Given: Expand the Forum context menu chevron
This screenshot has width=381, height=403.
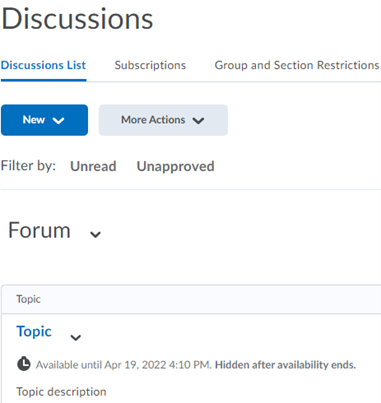Looking at the screenshot, I should 95,234.
